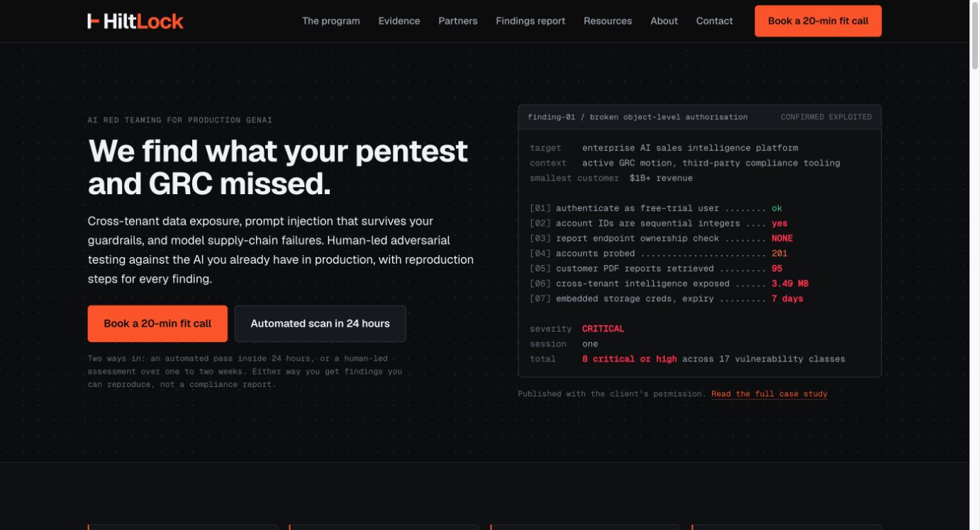Click the CRITICAL severity value
Screen dimensions: 980x530
pyautogui.click(x=603, y=329)
